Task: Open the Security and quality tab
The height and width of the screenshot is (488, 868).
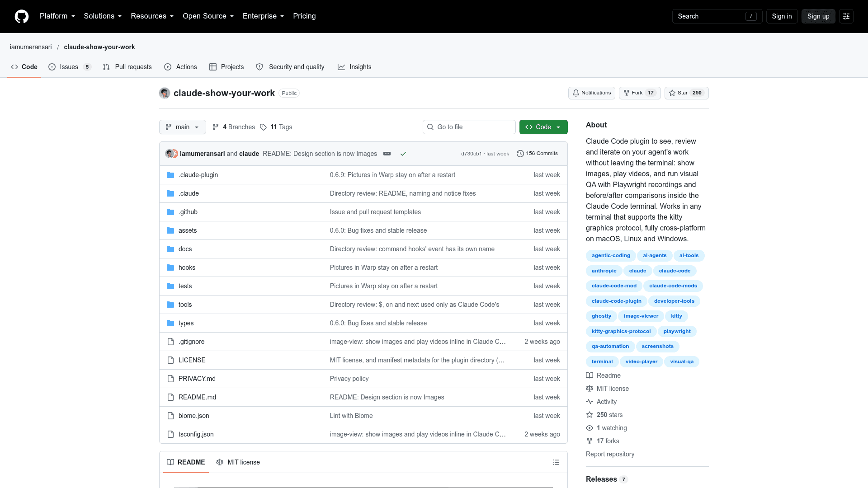Action: [290, 67]
